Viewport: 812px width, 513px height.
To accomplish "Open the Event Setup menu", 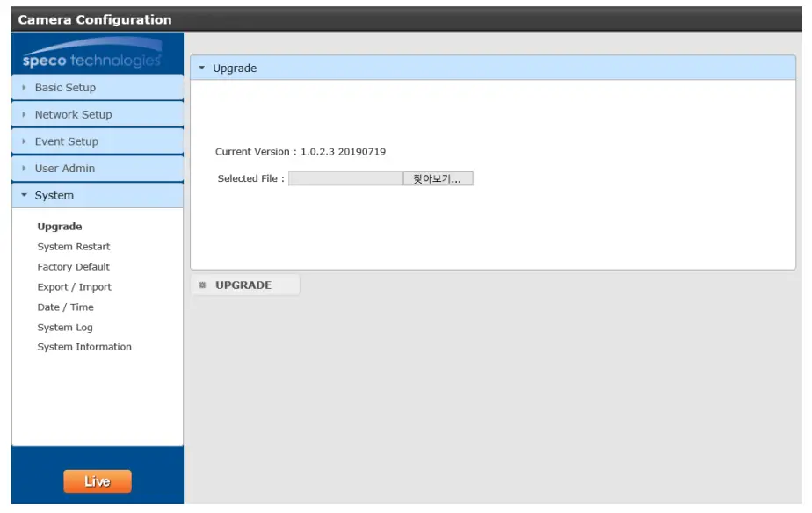I will coord(98,141).
